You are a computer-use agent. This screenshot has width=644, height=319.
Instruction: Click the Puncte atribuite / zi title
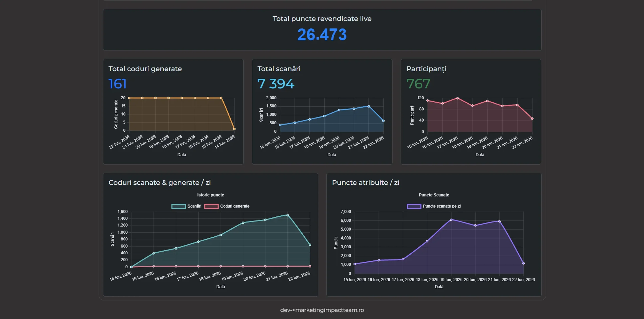365,183
